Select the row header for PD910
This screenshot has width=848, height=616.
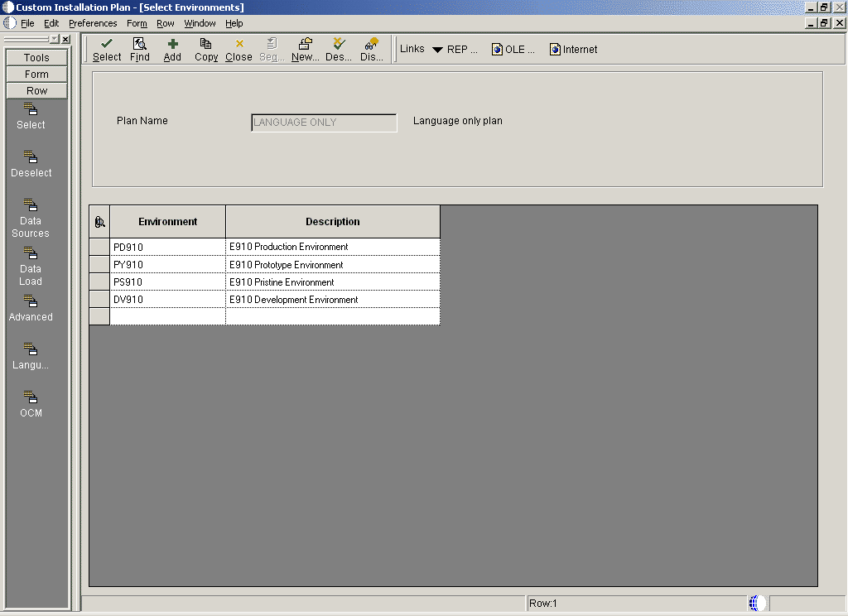(99, 247)
